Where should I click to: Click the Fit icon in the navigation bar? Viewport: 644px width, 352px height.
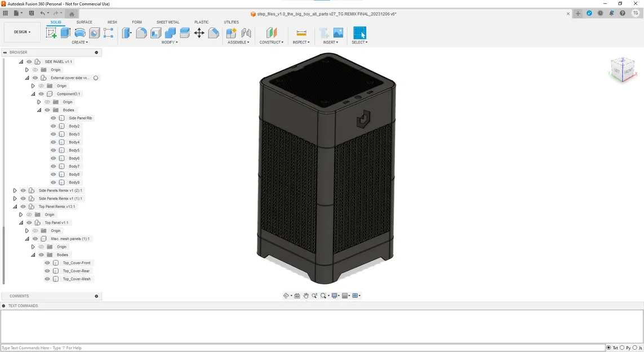tap(323, 295)
